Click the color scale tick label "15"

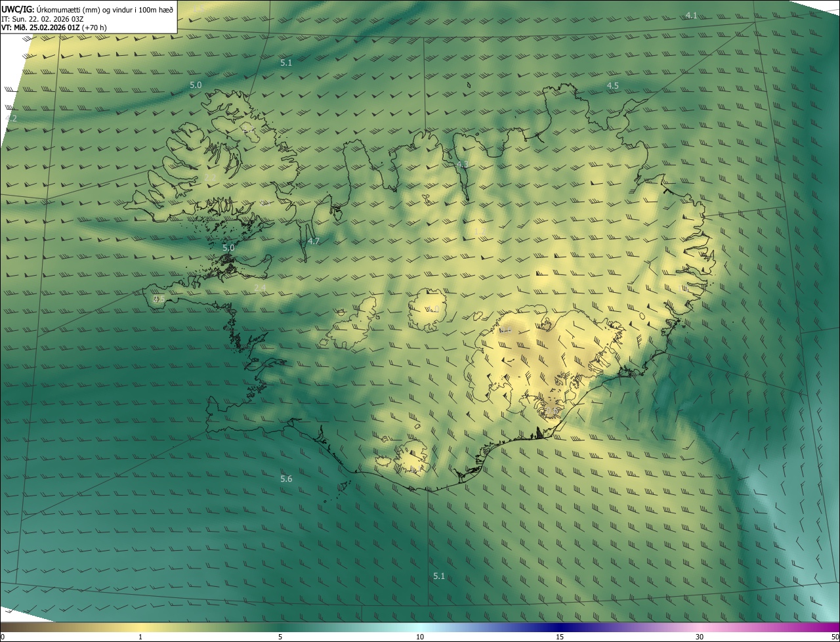pos(560,637)
